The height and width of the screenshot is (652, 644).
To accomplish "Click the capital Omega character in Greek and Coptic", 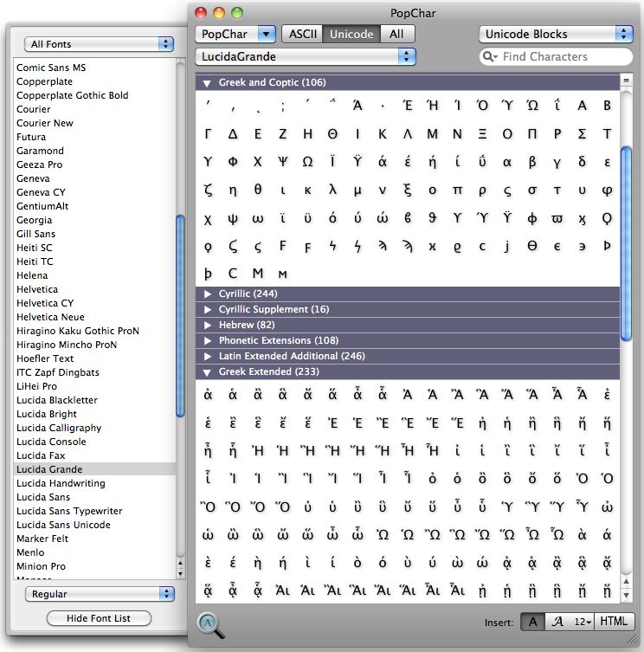I will [x=307, y=162].
